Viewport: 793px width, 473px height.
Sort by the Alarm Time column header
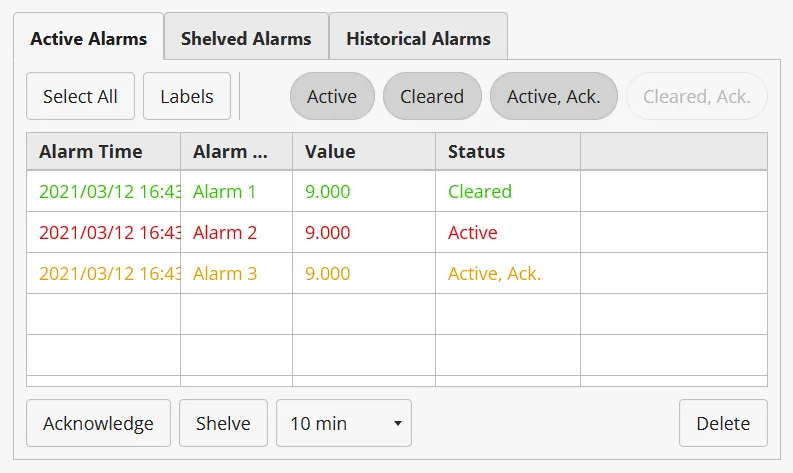(91, 152)
